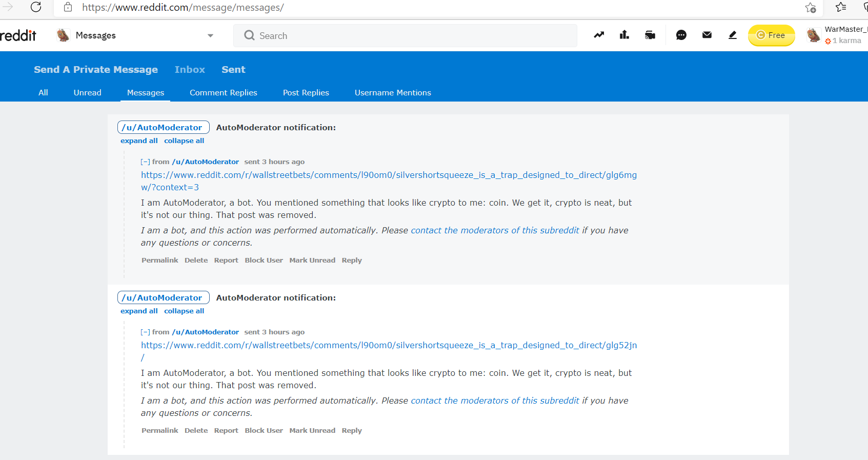Click the pencil create post icon
This screenshot has width=868, height=460.
732,35
